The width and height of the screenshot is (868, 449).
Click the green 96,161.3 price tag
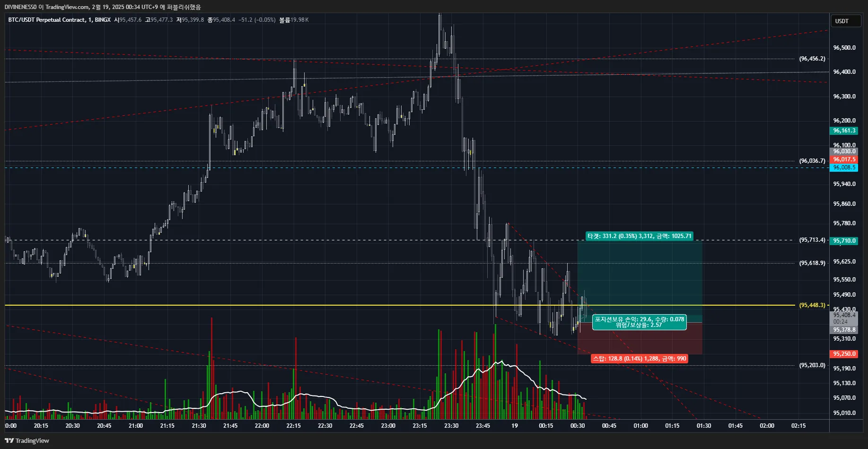coord(844,131)
